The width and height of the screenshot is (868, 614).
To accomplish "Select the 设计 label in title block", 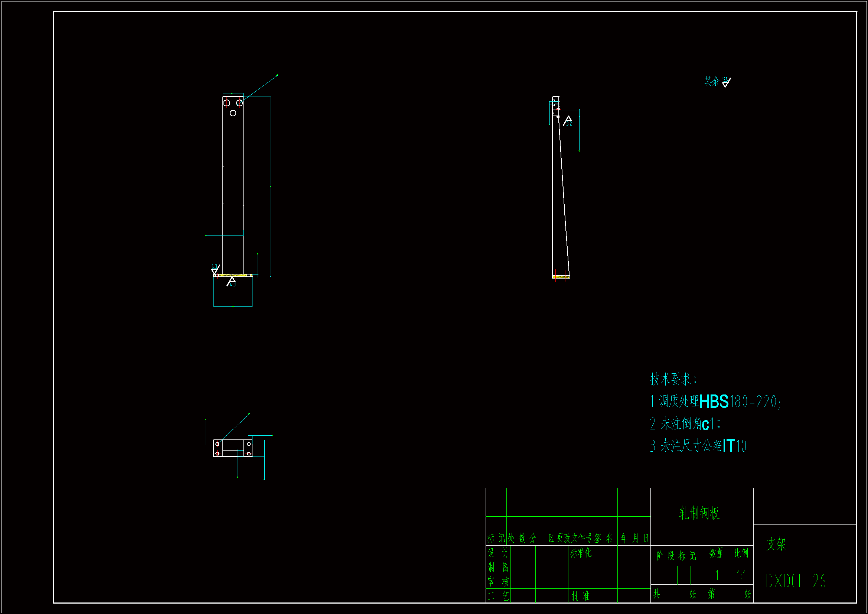I will pyautogui.click(x=498, y=553).
